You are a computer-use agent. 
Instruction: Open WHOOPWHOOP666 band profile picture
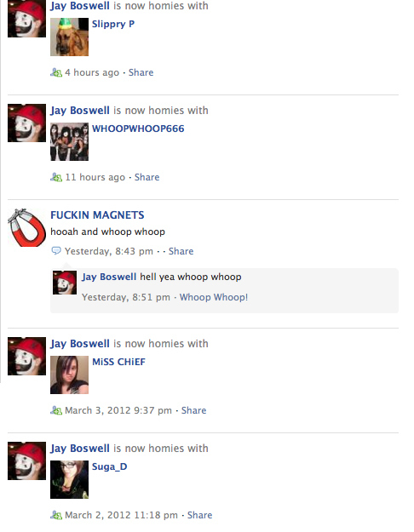(x=69, y=142)
